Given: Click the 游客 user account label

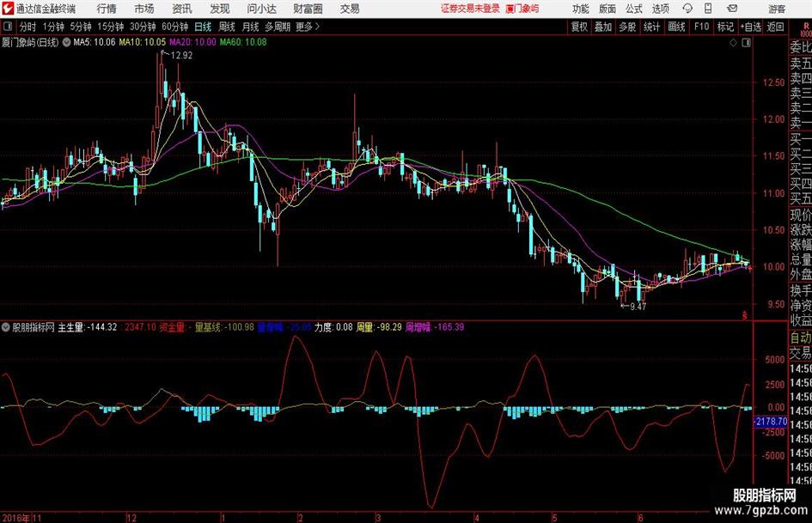Looking at the screenshot, I should tap(777, 9).
